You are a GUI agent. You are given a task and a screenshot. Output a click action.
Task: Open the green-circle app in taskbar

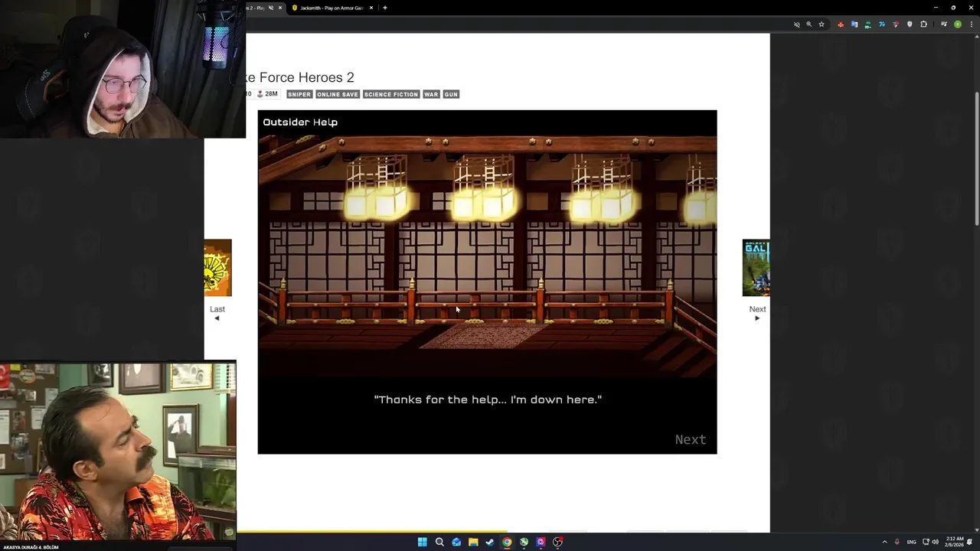(x=524, y=542)
